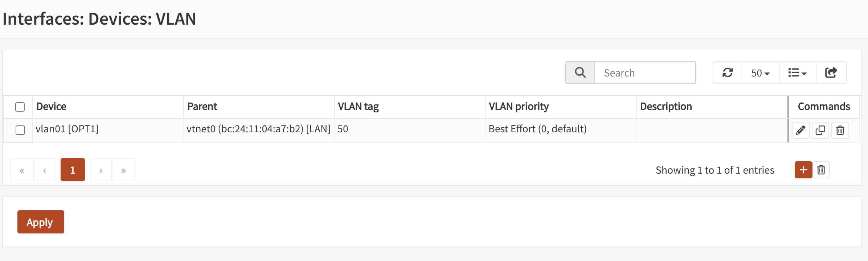Refresh the VLAN table
The height and width of the screenshot is (261, 868).
[728, 73]
